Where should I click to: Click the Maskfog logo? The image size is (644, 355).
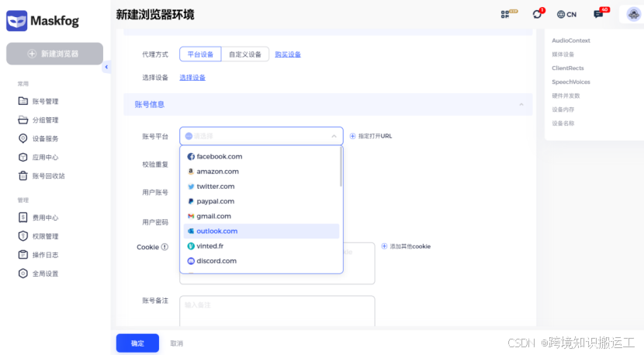43,20
